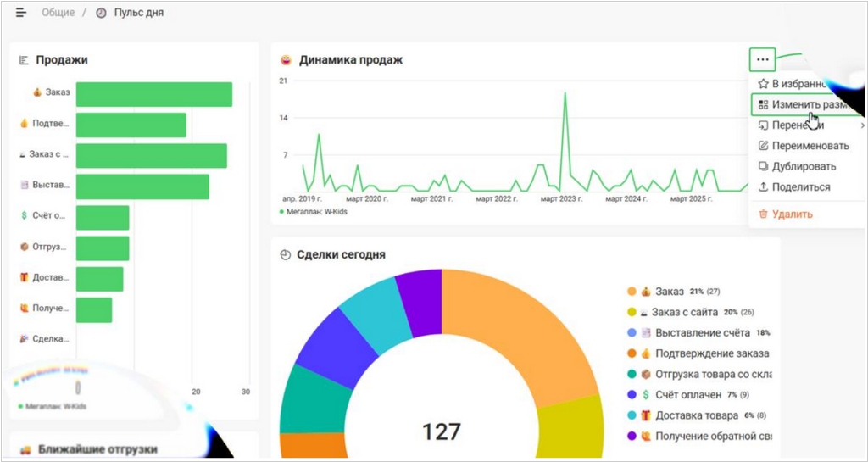The width and height of the screenshot is (868, 462).
Task: Click the trash icon next to Удалить
Action: pyautogui.click(x=764, y=214)
